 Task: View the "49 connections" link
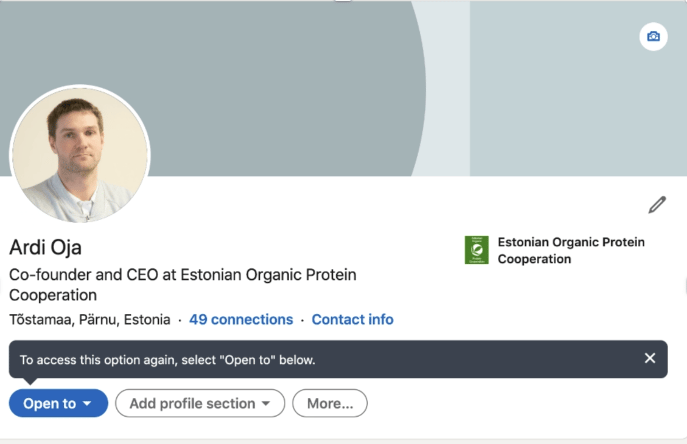[241, 320]
